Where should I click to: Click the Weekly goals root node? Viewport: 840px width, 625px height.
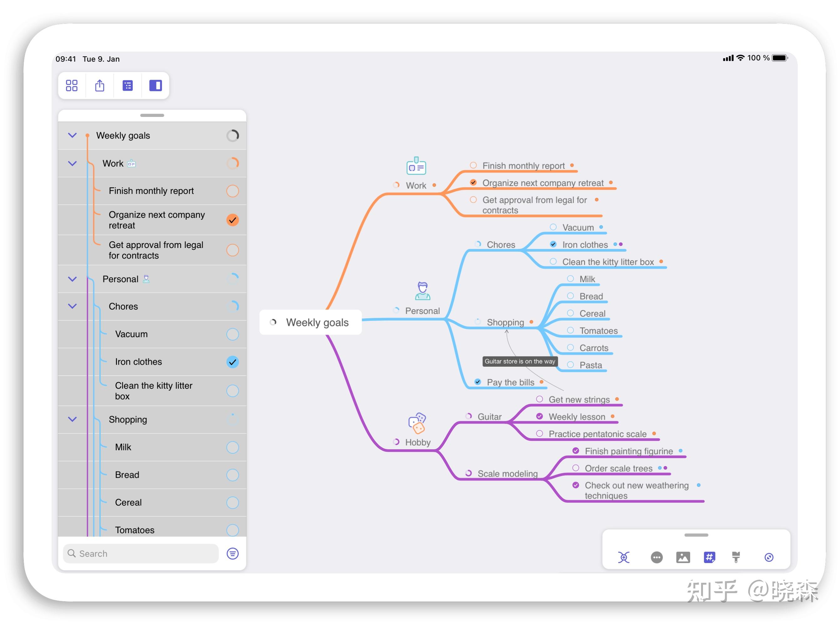coord(317,322)
